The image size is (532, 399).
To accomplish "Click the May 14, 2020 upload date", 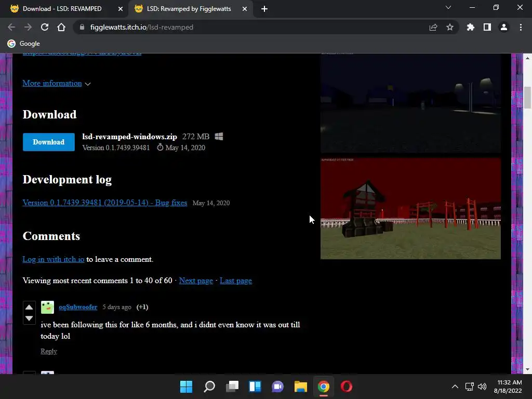I will (185, 148).
